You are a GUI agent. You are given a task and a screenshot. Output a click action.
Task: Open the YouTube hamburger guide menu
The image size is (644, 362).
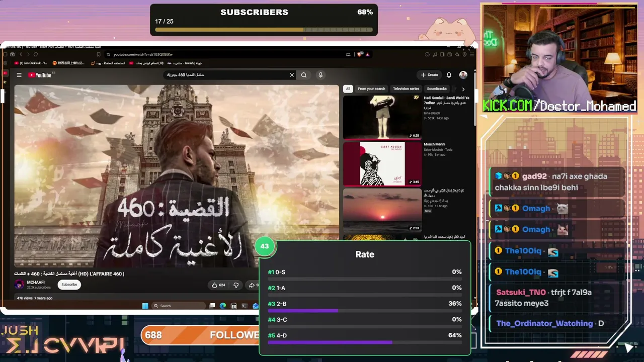point(19,75)
